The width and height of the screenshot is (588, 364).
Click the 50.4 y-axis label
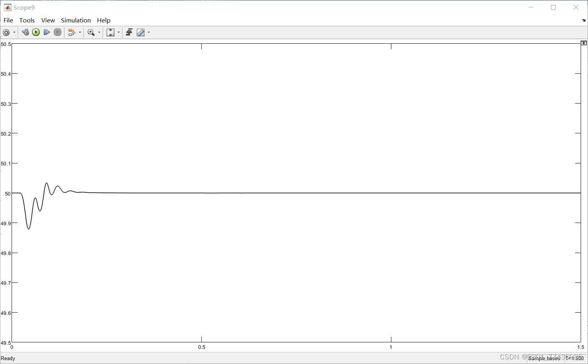point(6,74)
